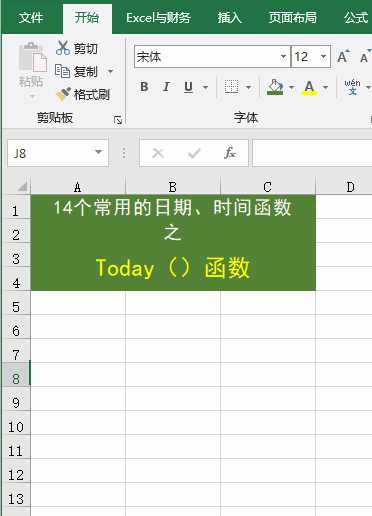
Task: Select column B header
Action: click(173, 187)
